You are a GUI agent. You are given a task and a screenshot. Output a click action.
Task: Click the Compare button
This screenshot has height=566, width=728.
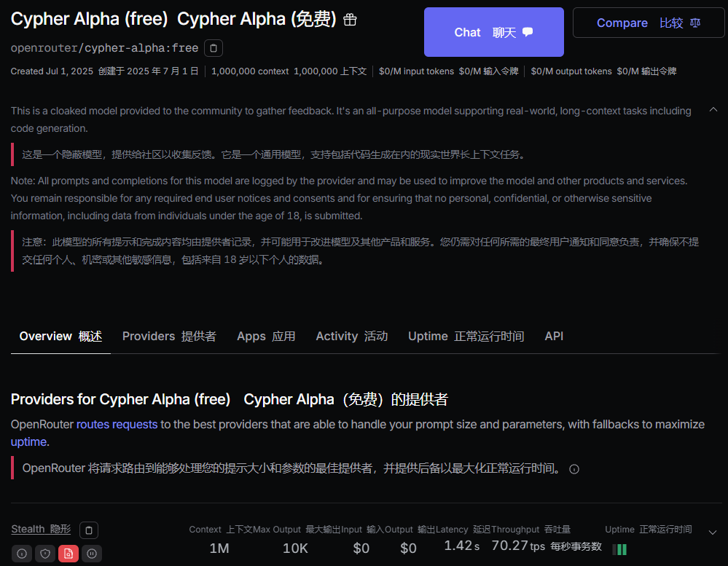[649, 23]
